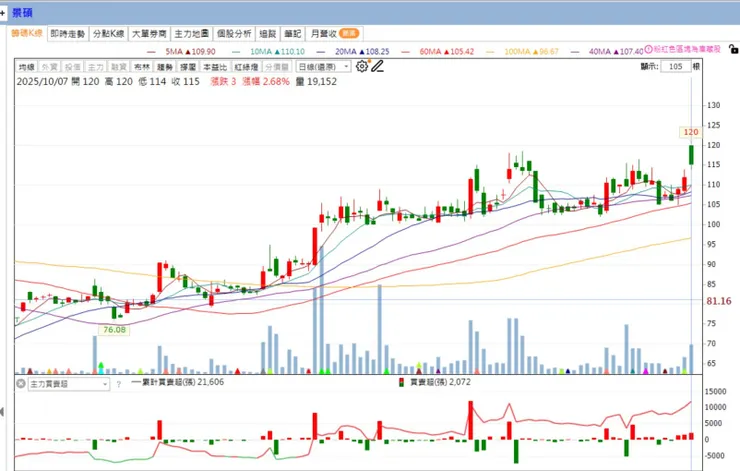740x471 pixels.
Task: Click the 累計買賣超(張) 21,606 legend
Action: pos(177,382)
